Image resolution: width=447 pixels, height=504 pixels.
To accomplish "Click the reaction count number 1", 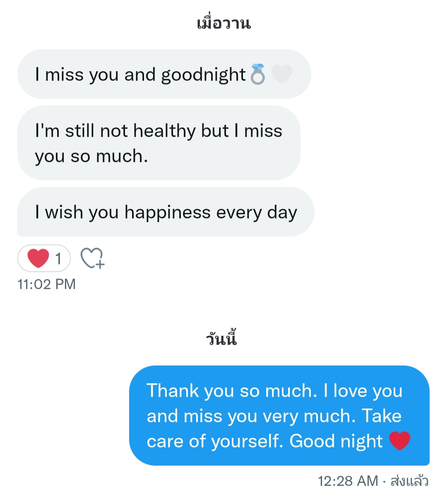I will point(58,259).
